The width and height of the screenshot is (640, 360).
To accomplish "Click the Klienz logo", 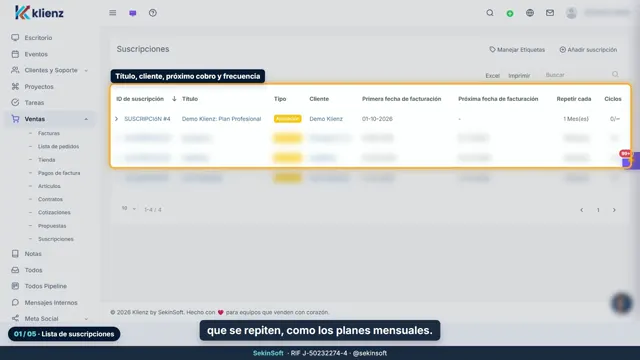I will [x=39, y=13].
